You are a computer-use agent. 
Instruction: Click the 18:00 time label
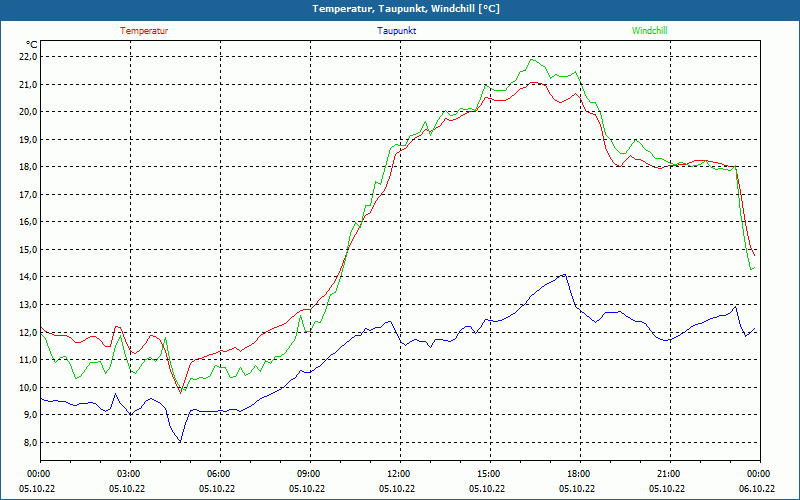577,474
